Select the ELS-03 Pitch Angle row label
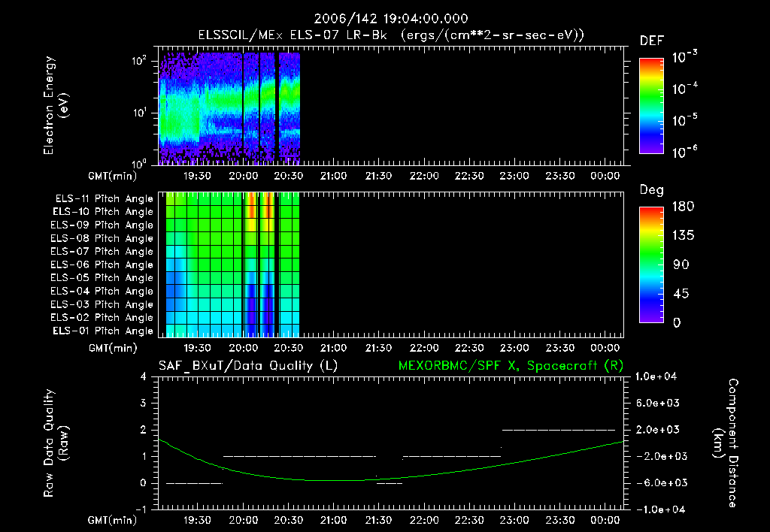770x532 pixels. point(102,304)
